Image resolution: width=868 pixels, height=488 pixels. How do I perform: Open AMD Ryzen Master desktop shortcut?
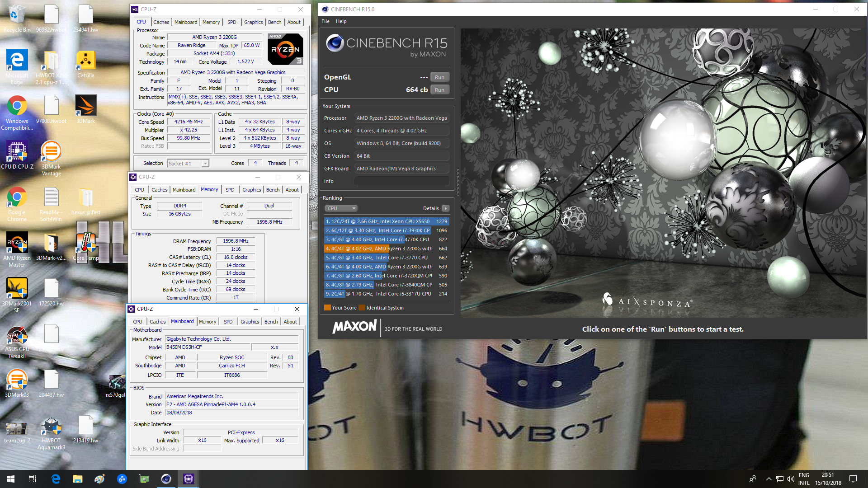click(17, 249)
